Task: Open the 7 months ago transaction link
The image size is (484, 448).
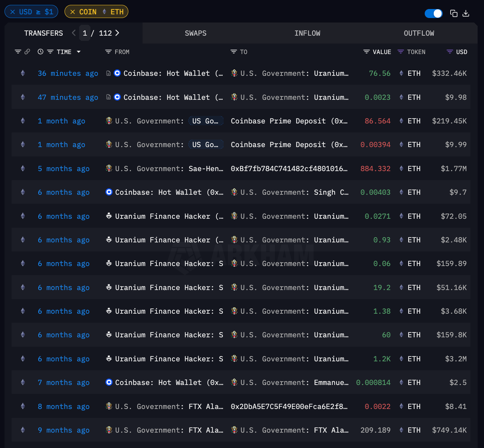Action: [64, 383]
